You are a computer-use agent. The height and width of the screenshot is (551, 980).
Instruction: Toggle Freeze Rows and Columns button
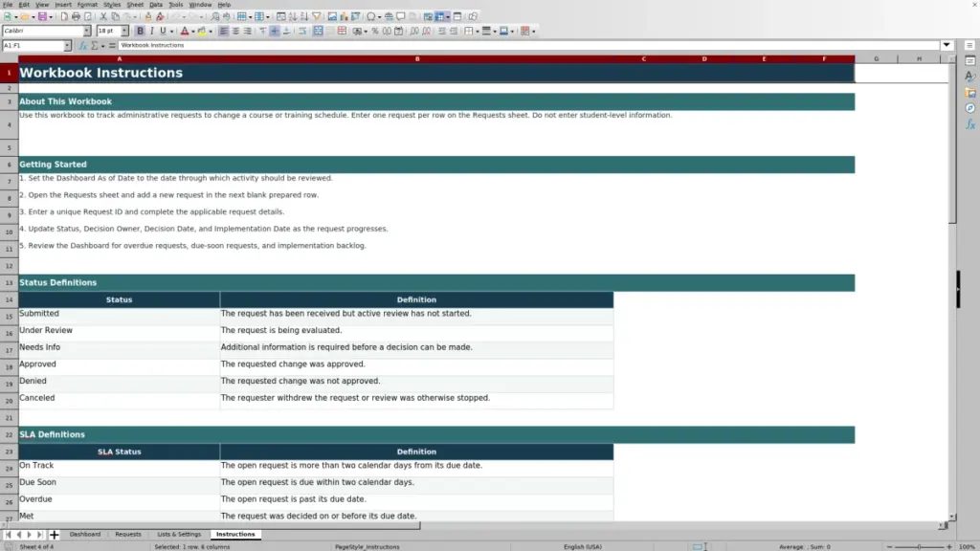440,16
